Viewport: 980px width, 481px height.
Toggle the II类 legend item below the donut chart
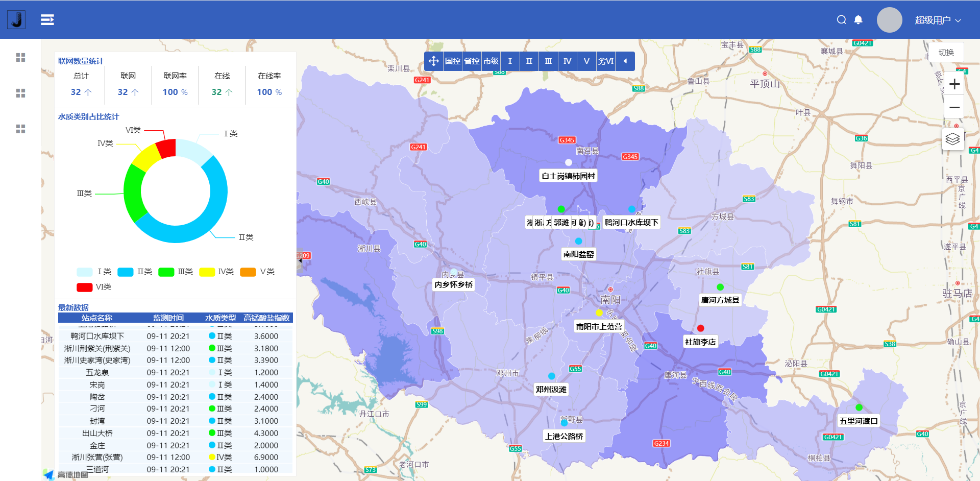tap(135, 271)
